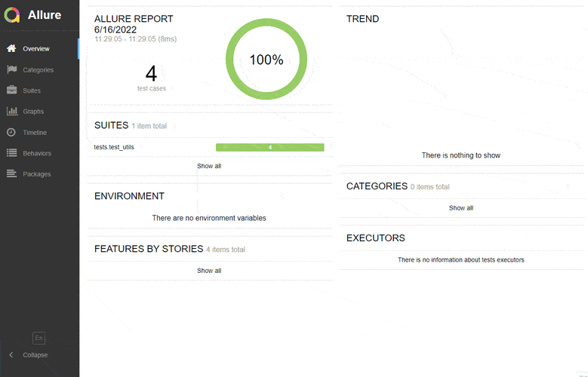This screenshot has width=588, height=377.
Task: Click the Packages lines icon
Action: pyautogui.click(x=11, y=173)
